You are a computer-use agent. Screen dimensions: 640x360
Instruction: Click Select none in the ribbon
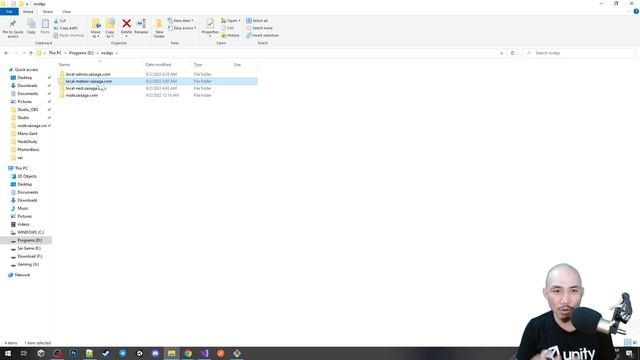click(x=259, y=28)
